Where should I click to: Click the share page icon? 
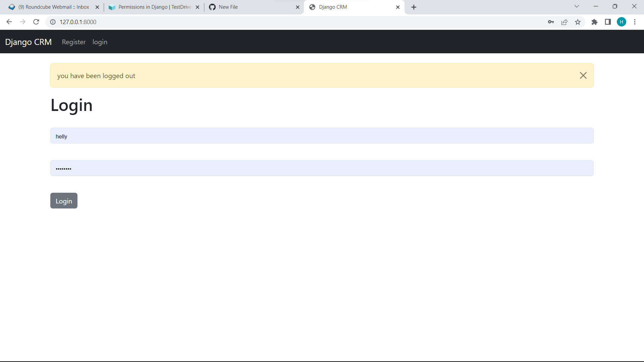(564, 22)
